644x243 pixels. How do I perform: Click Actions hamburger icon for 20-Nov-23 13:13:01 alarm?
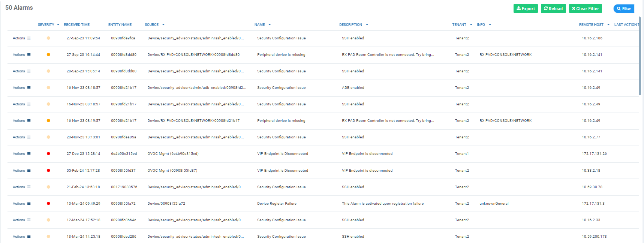(x=29, y=137)
